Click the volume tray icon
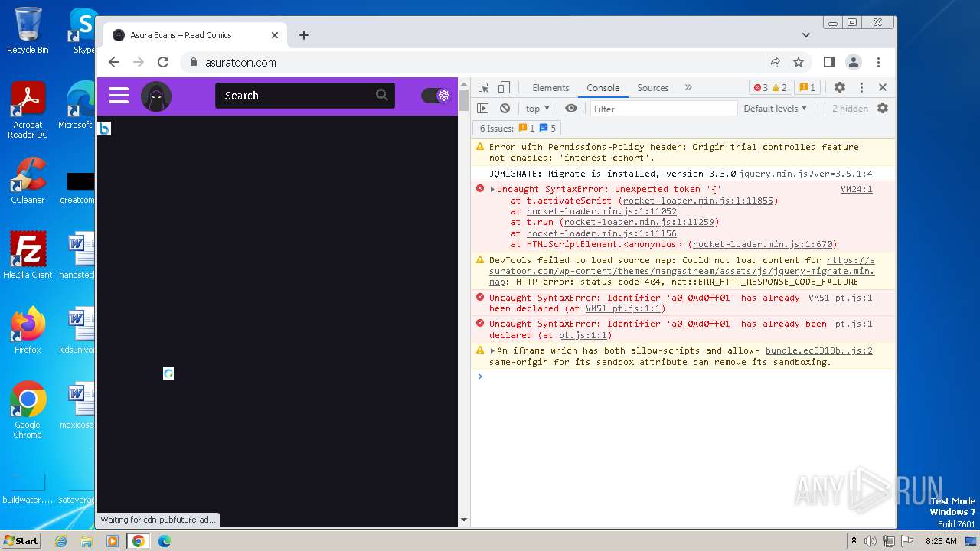Viewport: 980px width, 551px height. click(871, 541)
